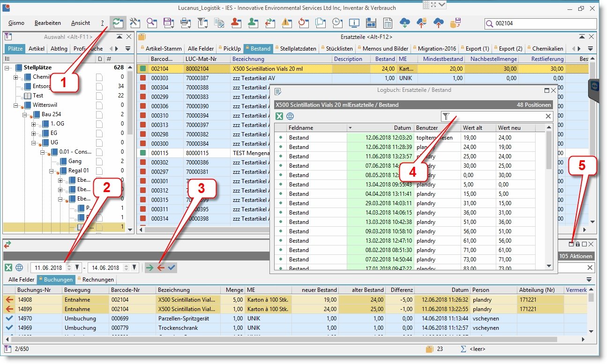Click the Logbuch vertical scrollbar
Screen dimensions: 612x364
click(549, 196)
